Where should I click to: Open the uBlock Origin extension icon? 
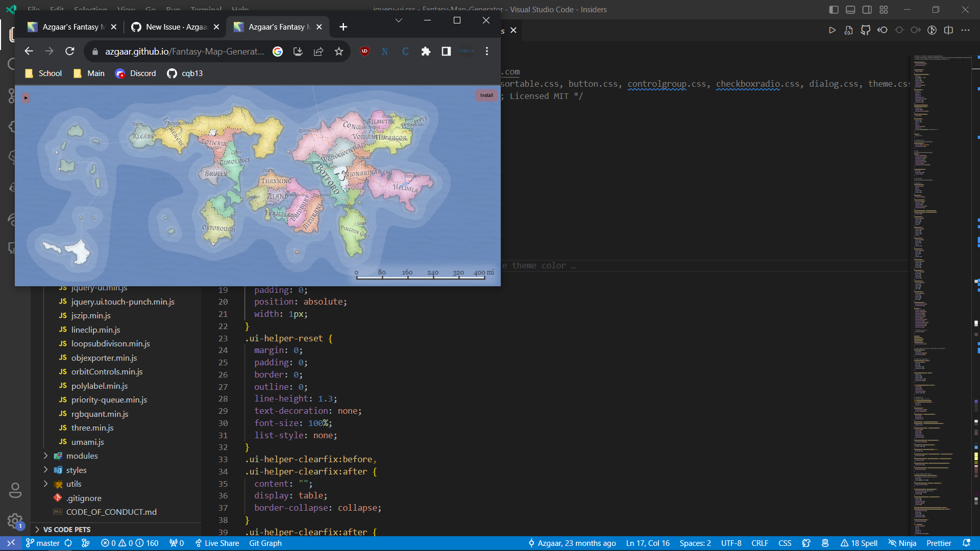click(x=364, y=51)
